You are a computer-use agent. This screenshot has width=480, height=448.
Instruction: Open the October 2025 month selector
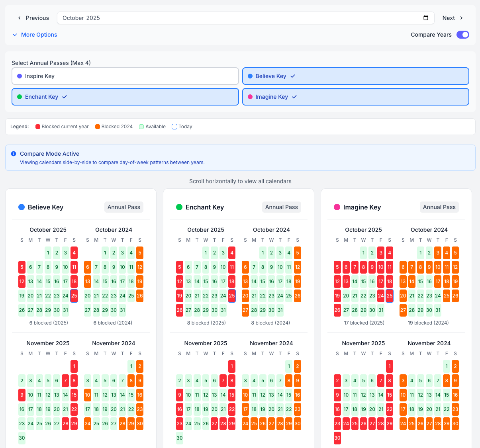[239, 18]
